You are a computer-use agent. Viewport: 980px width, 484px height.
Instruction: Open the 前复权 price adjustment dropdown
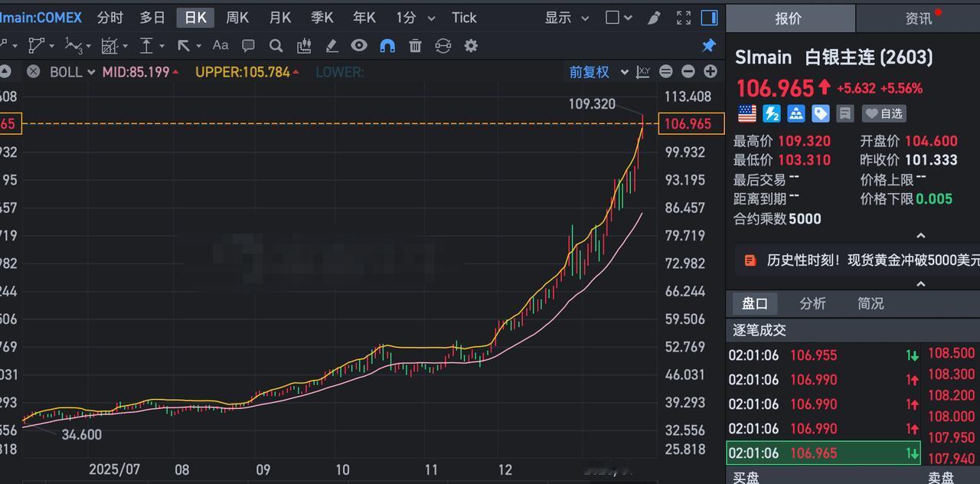(598, 71)
